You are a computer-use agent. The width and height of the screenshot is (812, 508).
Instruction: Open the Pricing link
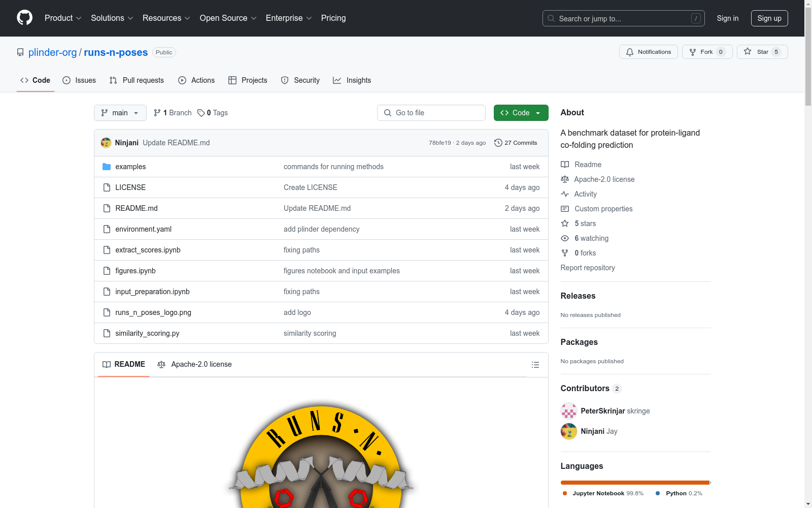(333, 18)
